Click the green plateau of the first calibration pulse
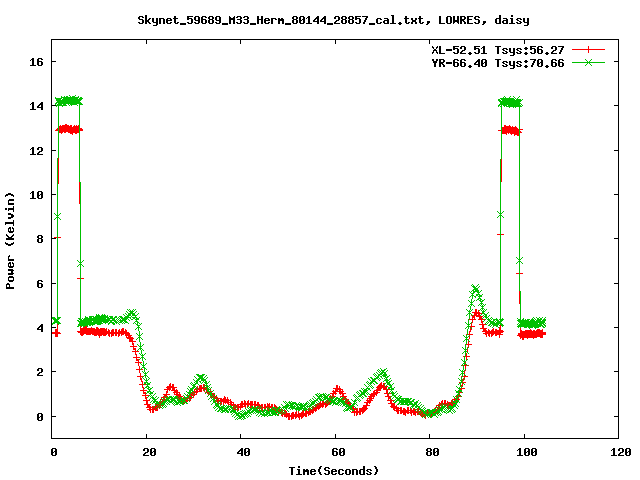 (x=70, y=101)
